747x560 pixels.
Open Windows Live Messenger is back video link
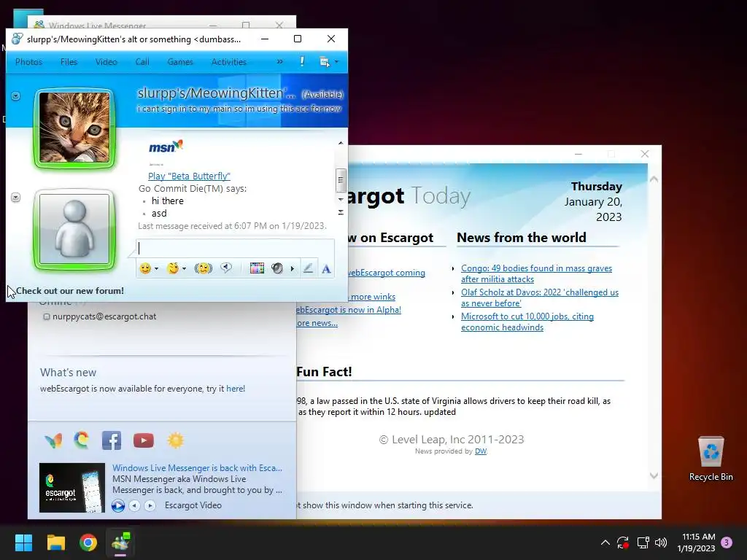click(x=197, y=468)
